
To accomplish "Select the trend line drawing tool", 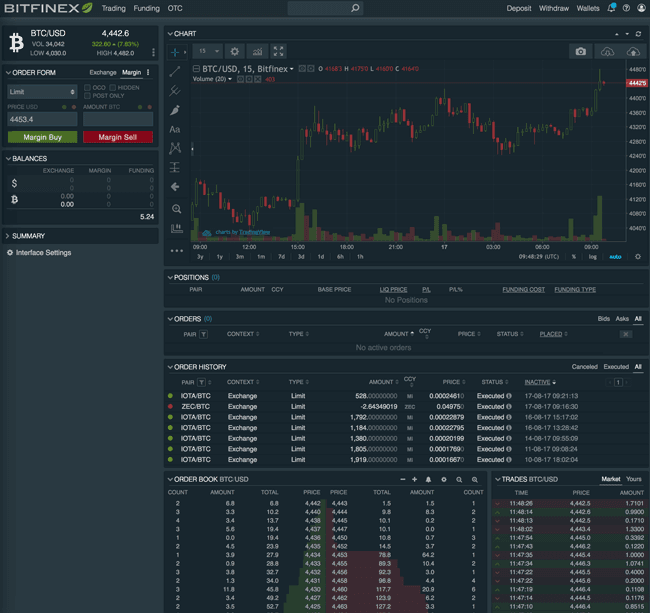I will point(175,71).
